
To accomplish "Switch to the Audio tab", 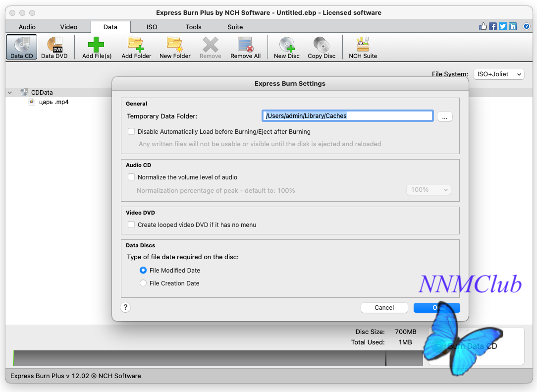I will (27, 27).
